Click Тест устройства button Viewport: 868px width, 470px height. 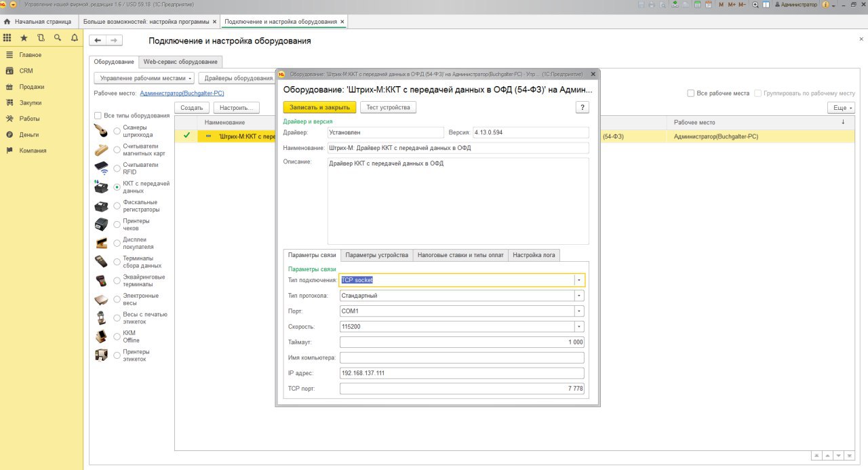pyautogui.click(x=388, y=107)
